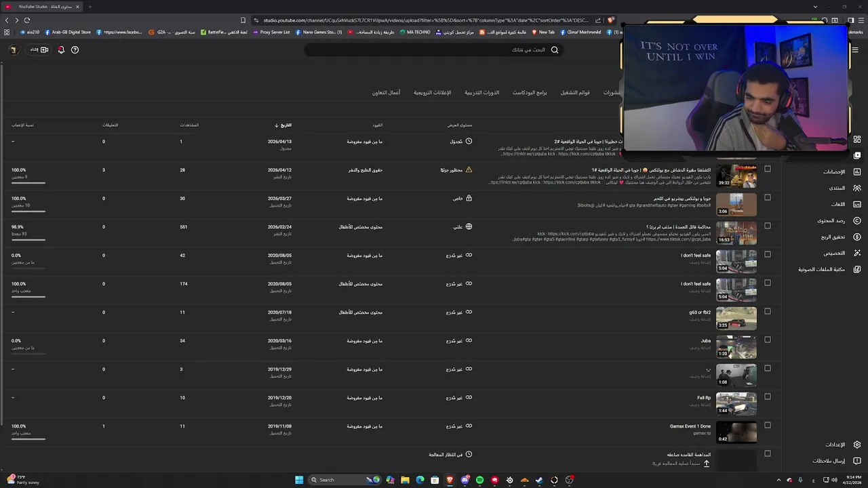Select checkbox for Gamax Event 1 Done
Image resolution: width=868 pixels, height=488 pixels.
click(x=767, y=425)
